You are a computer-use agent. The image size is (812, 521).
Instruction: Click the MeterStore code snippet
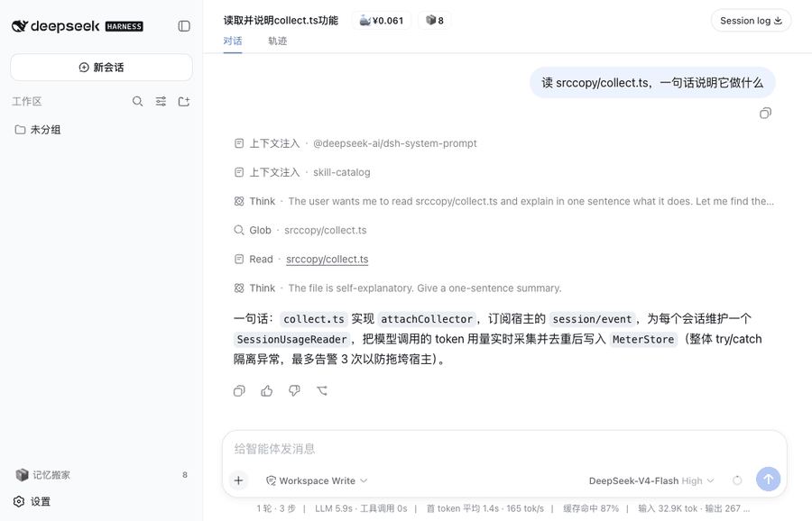pyautogui.click(x=643, y=340)
